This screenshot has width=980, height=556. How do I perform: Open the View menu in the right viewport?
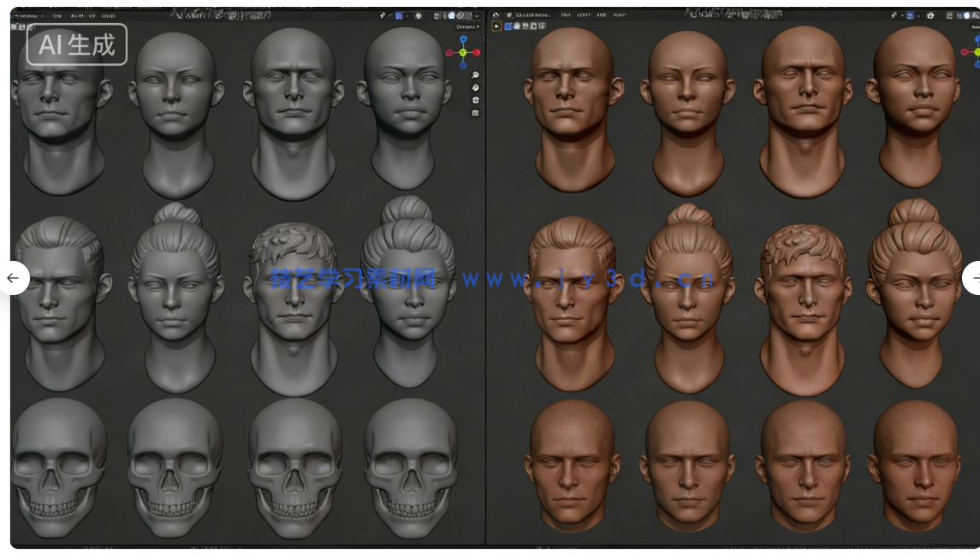tap(566, 15)
